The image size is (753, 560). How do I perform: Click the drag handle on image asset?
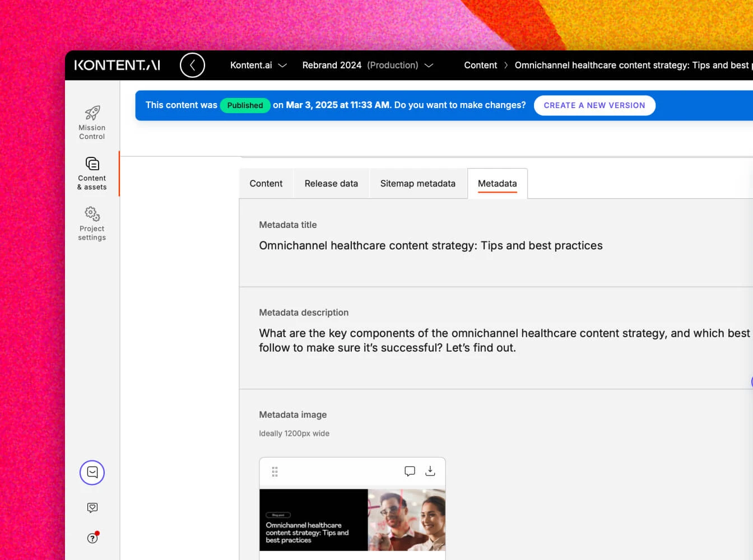tap(275, 472)
